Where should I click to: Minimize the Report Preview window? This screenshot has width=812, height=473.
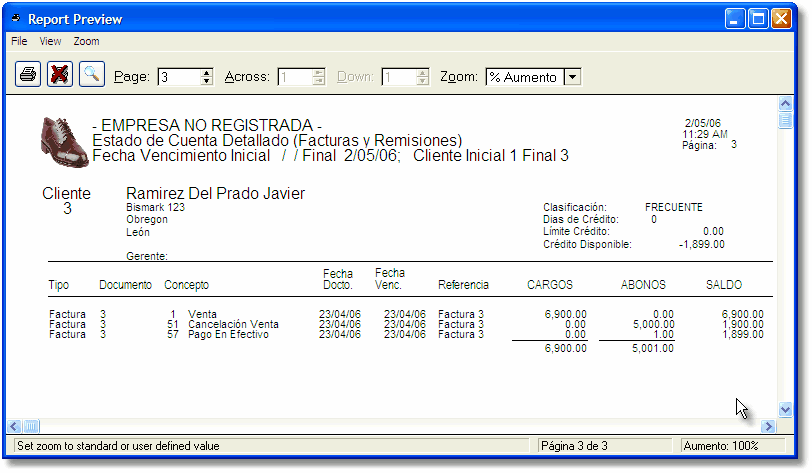[x=736, y=19]
